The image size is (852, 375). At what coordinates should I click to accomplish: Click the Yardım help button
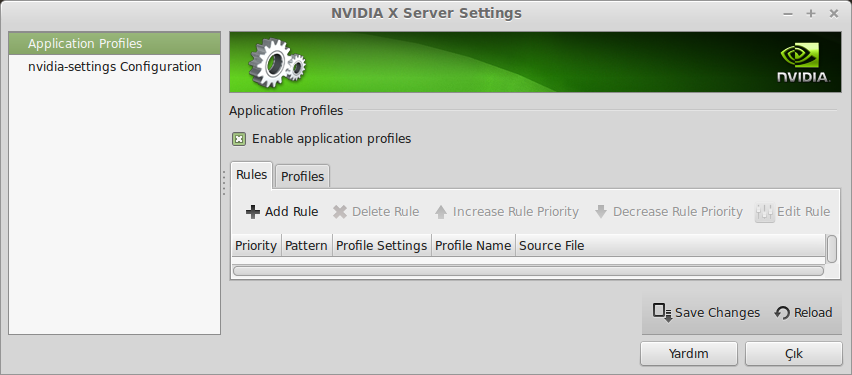688,354
